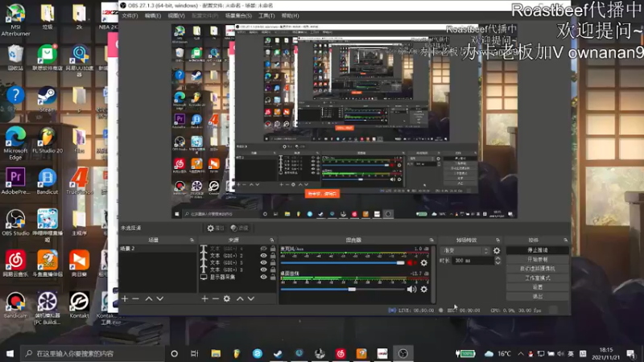Pop out the 控件 controls dock
The image size is (644, 362).
566,240
